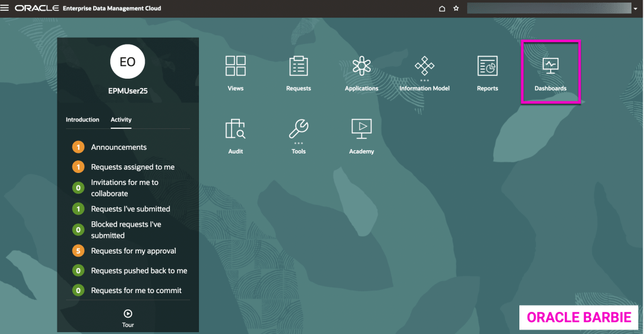This screenshot has height=334, width=644.
Task: Click the star favorites icon
Action: tap(456, 9)
